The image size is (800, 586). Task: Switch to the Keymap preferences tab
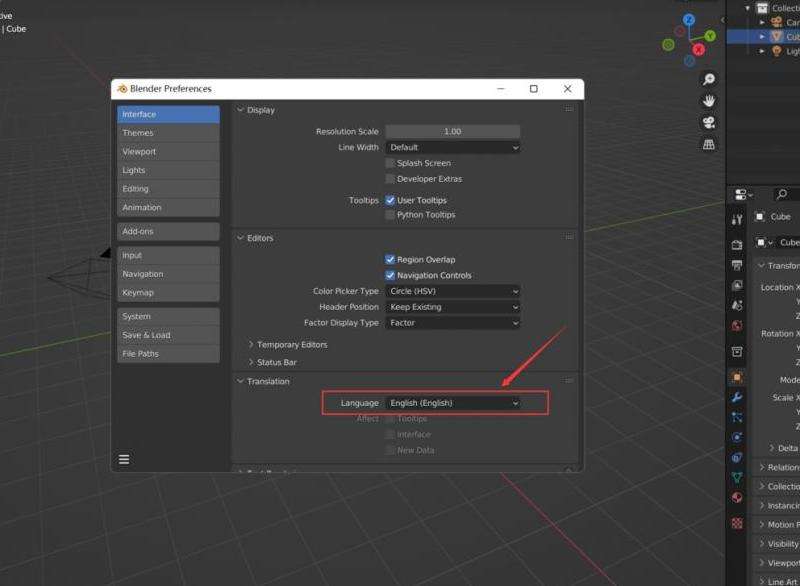pyautogui.click(x=168, y=293)
